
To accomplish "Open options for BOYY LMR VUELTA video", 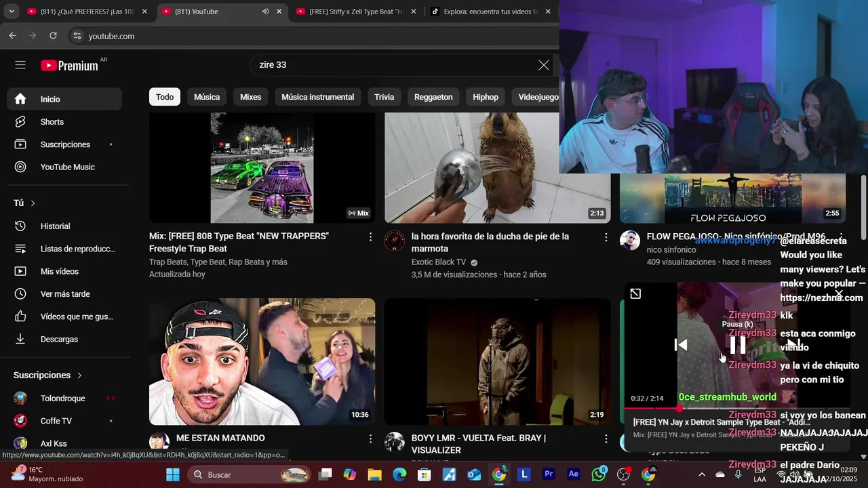I will tap(606, 439).
